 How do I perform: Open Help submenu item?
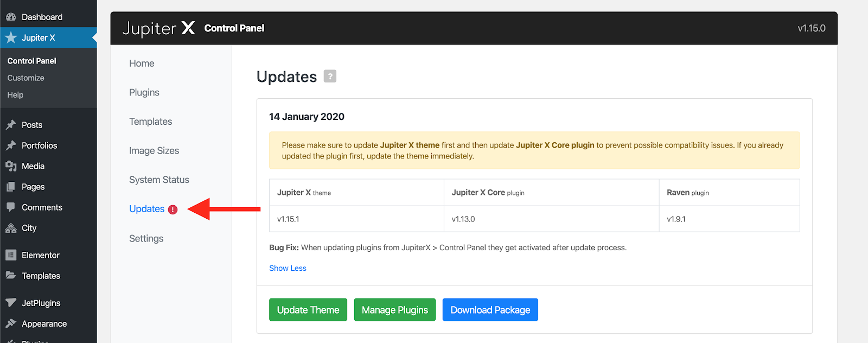(x=15, y=94)
